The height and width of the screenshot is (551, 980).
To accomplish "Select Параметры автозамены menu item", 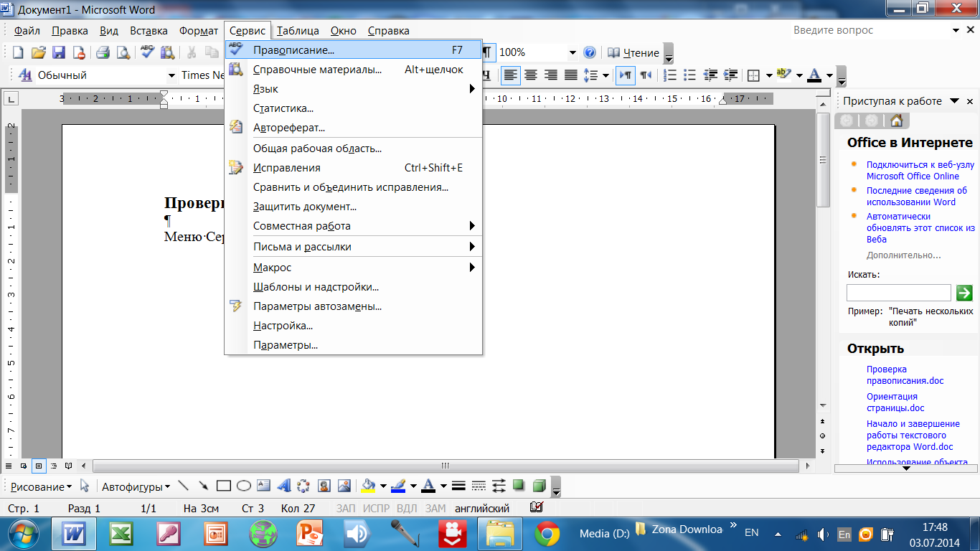I will click(x=353, y=306).
